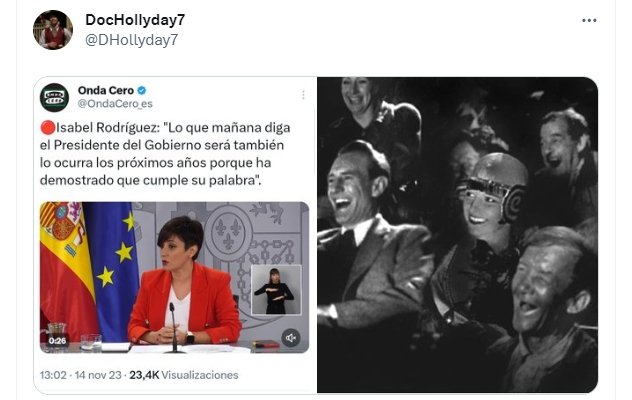The height and width of the screenshot is (400, 632).
Task: Click the EU flag in the video frame
Action: [114, 270]
